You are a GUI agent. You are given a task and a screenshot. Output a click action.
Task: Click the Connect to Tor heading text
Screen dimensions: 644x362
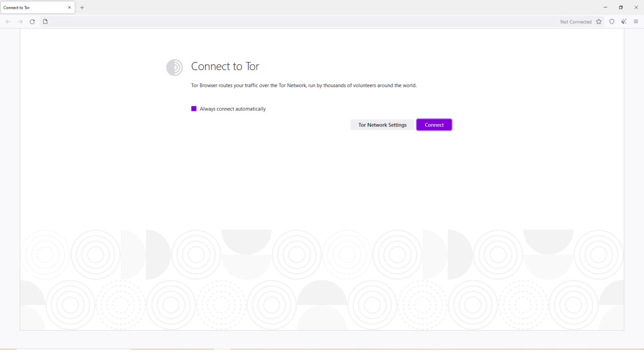point(225,66)
